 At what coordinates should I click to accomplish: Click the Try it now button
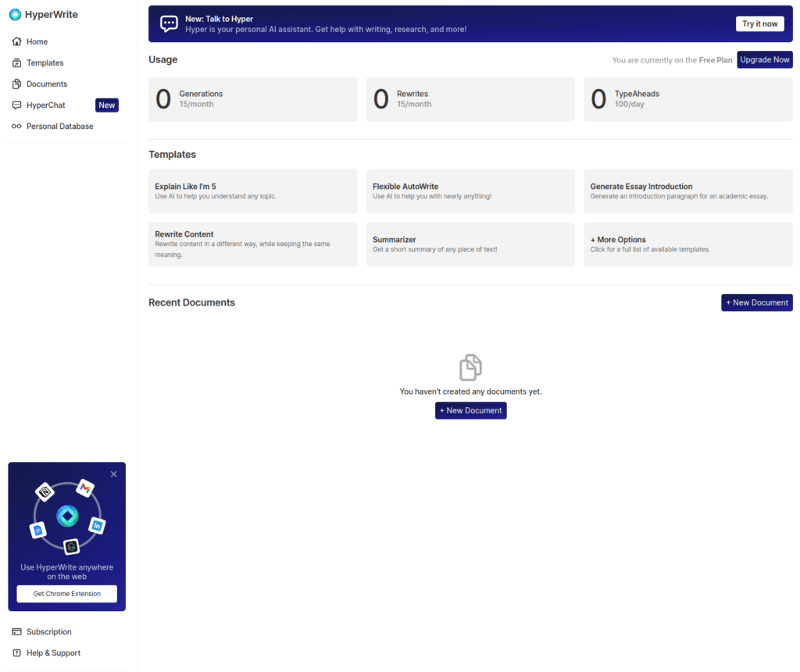(x=759, y=23)
